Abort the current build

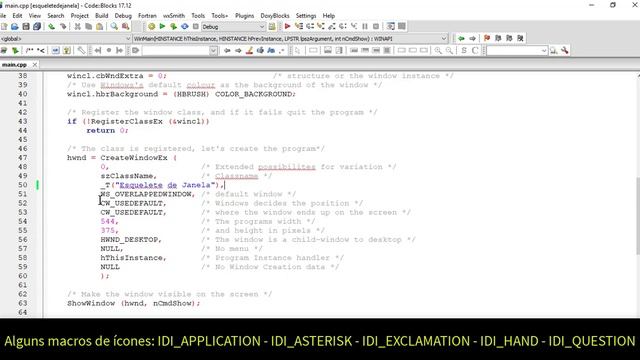pyautogui.click(x=196, y=27)
